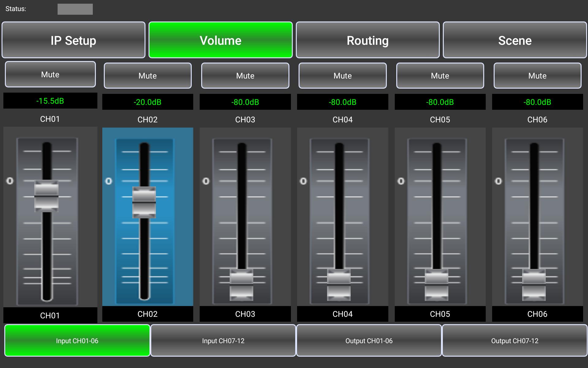Click the CH05 fader knob
This screenshot has width=588, height=368.
pyautogui.click(x=436, y=285)
